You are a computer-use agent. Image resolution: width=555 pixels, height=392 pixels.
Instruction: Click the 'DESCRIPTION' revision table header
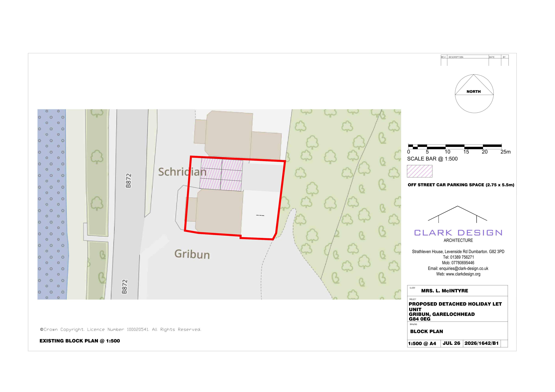tap(456, 57)
